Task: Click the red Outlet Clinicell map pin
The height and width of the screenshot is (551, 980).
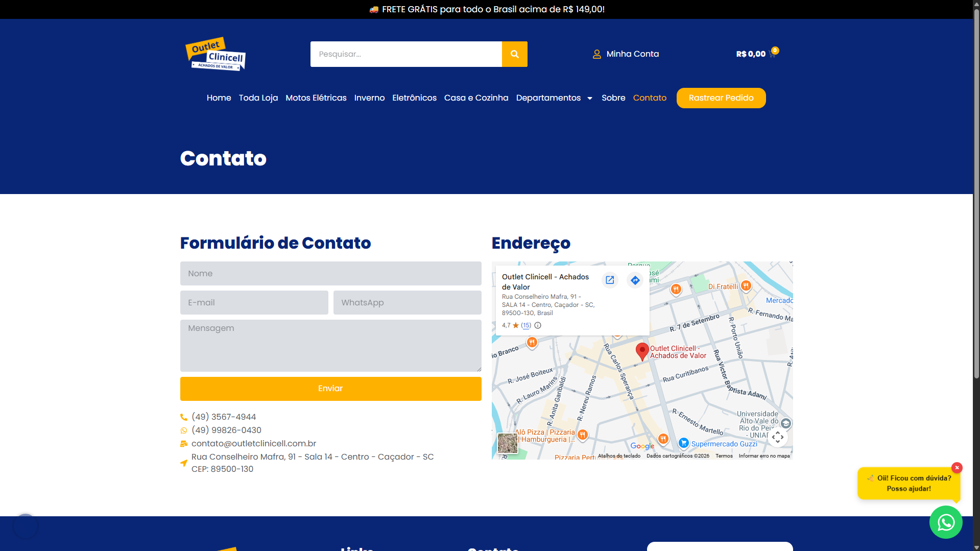Action: click(x=642, y=351)
